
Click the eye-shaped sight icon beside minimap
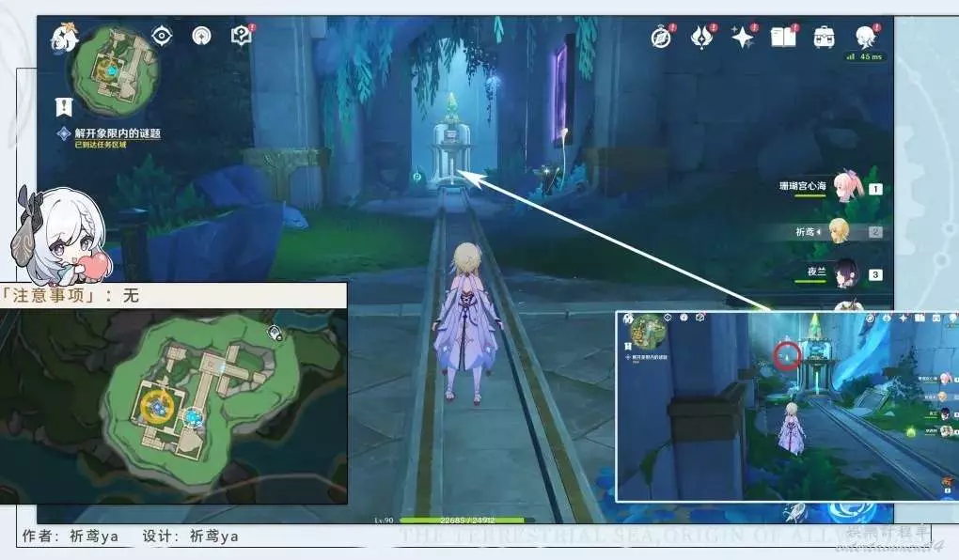163,37
